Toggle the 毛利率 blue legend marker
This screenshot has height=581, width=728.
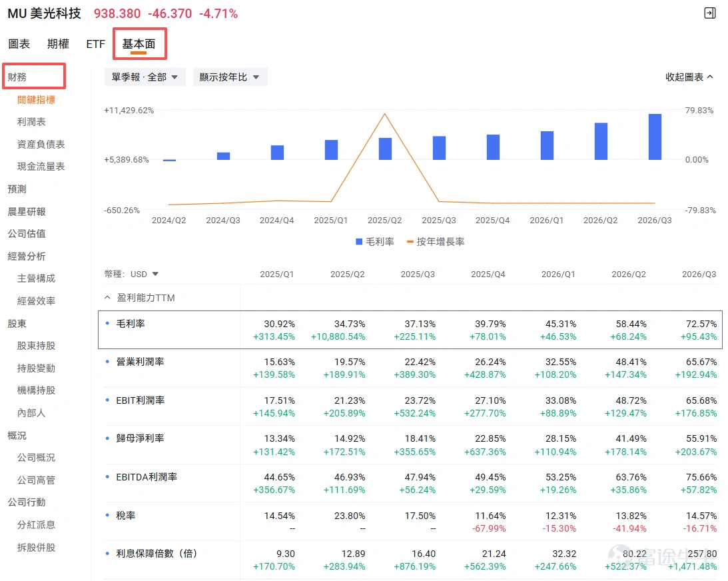tap(359, 241)
